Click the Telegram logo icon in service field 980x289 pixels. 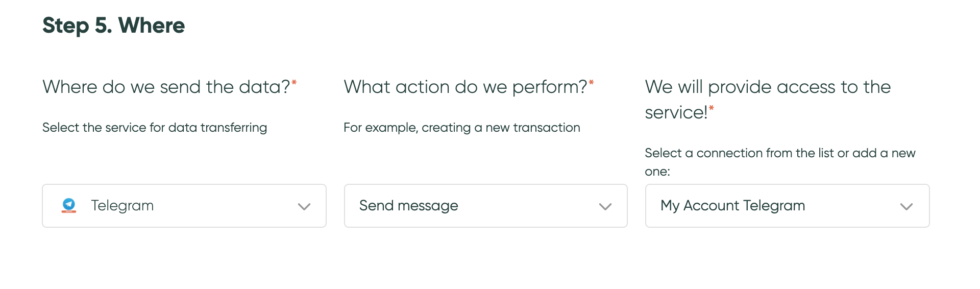point(69,205)
